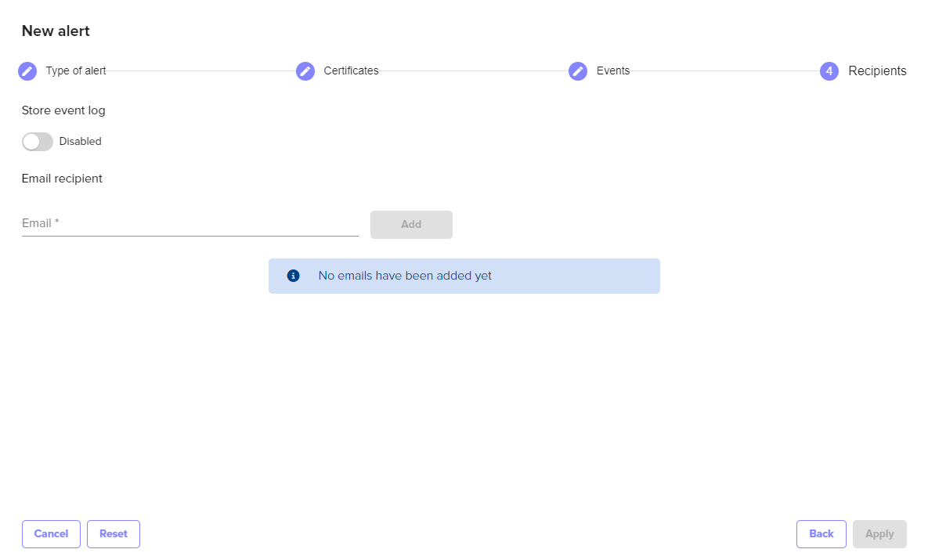Click the Email recipient section label
This screenshot has width=928, height=560.
(62, 179)
